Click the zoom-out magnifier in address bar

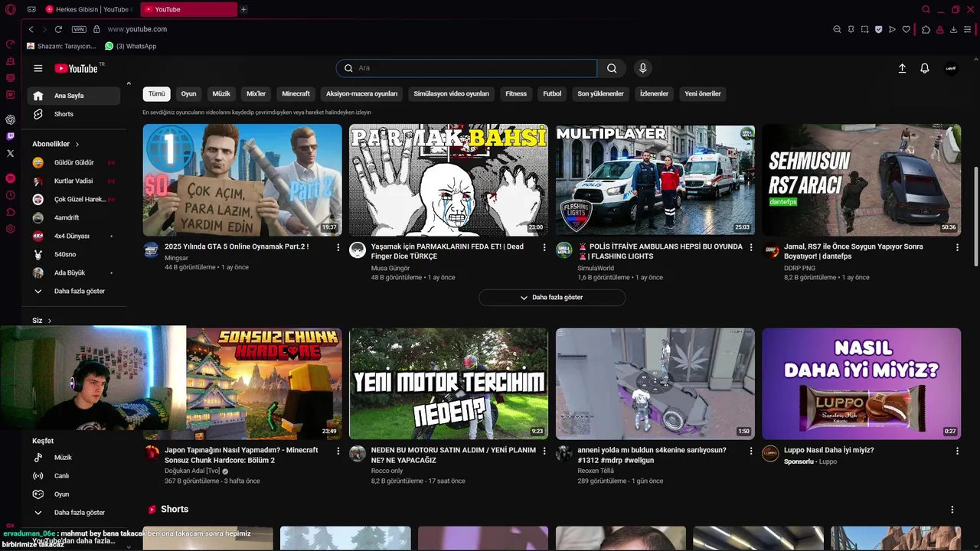(837, 29)
